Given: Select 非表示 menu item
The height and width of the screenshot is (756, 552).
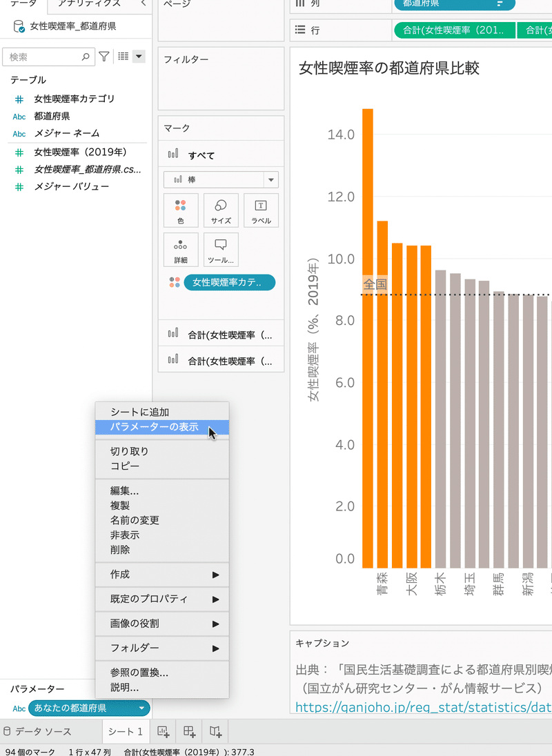Looking at the screenshot, I should (x=162, y=535).
